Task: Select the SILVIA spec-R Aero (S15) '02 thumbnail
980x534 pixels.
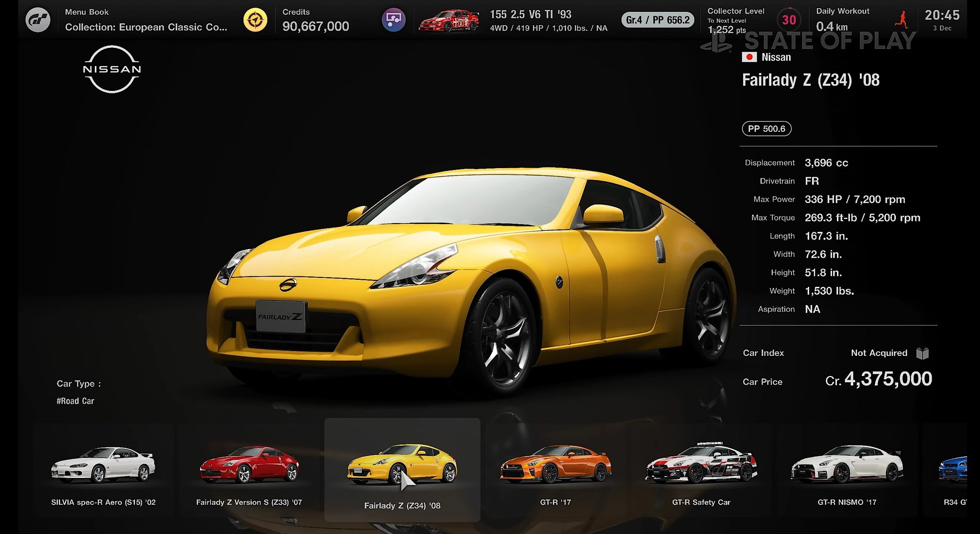Action: pyautogui.click(x=103, y=469)
